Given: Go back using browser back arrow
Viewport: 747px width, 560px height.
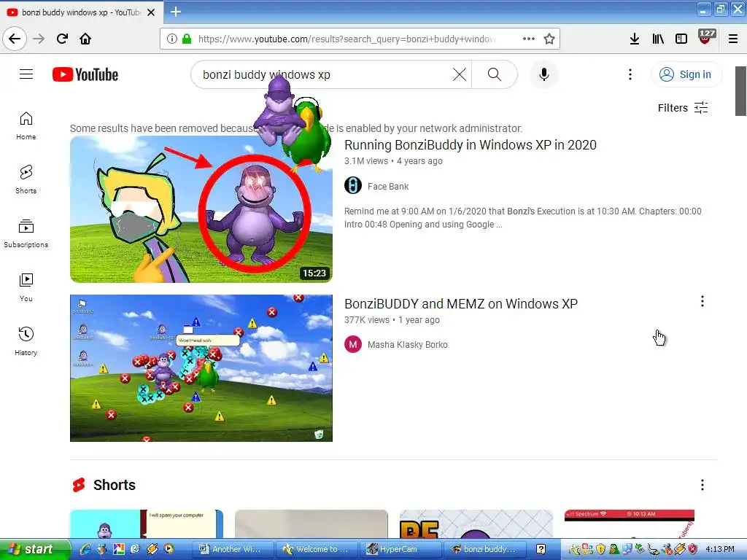Looking at the screenshot, I should (15, 39).
